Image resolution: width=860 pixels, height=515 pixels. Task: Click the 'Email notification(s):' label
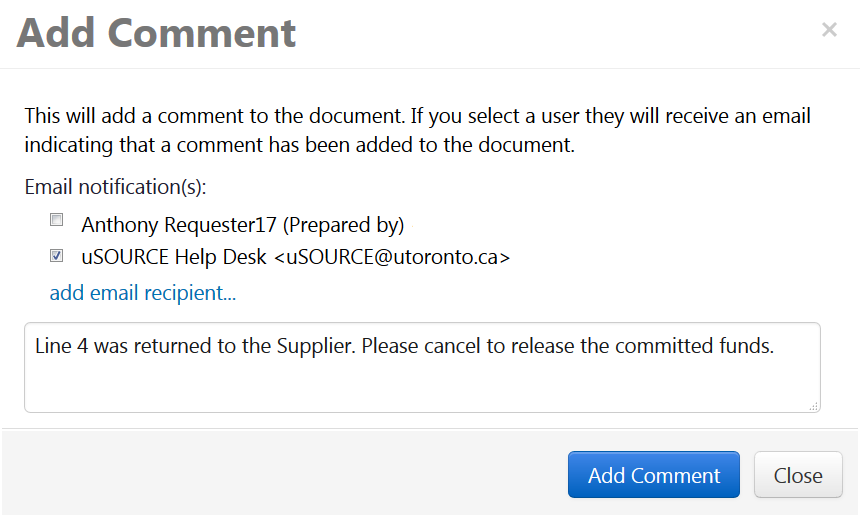[x=114, y=187]
